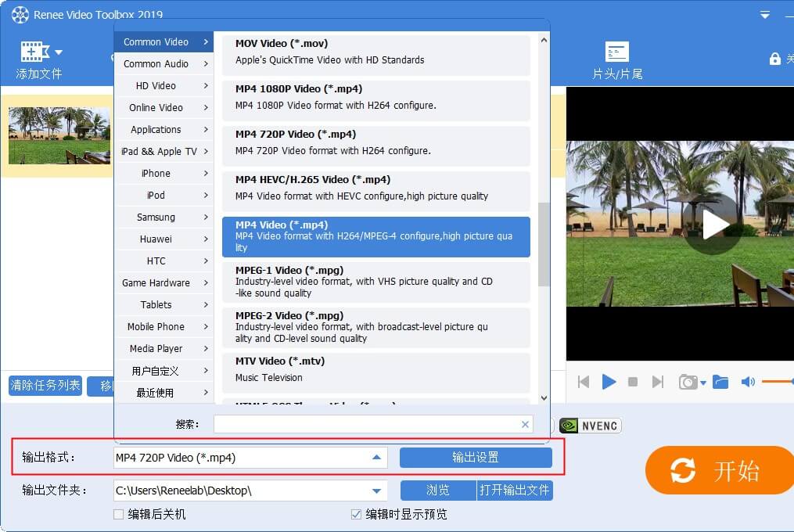Open snapshot options dropdown arrow
Screen dimensions: 794x532
point(702,383)
